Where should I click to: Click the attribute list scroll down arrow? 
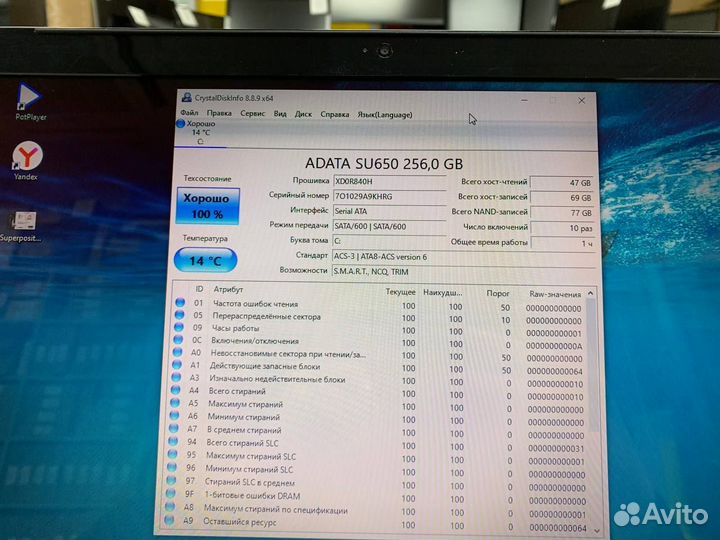(596, 530)
